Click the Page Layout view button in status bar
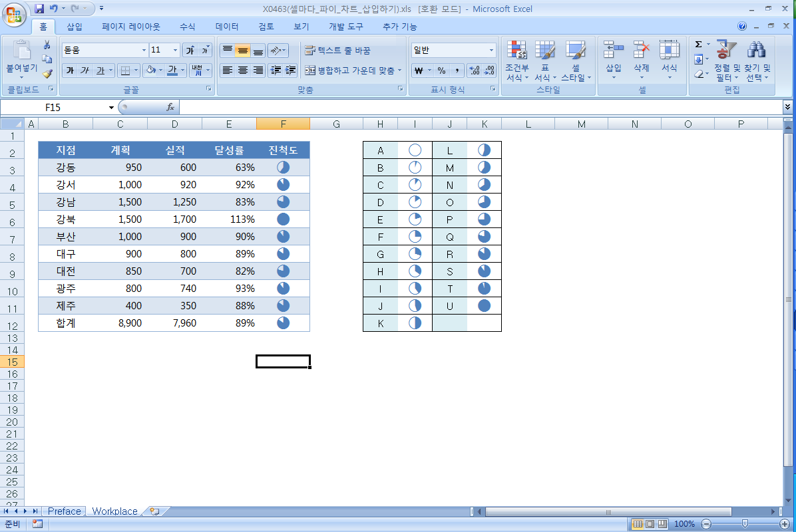Viewport: 796px width, 532px height. 650,524
